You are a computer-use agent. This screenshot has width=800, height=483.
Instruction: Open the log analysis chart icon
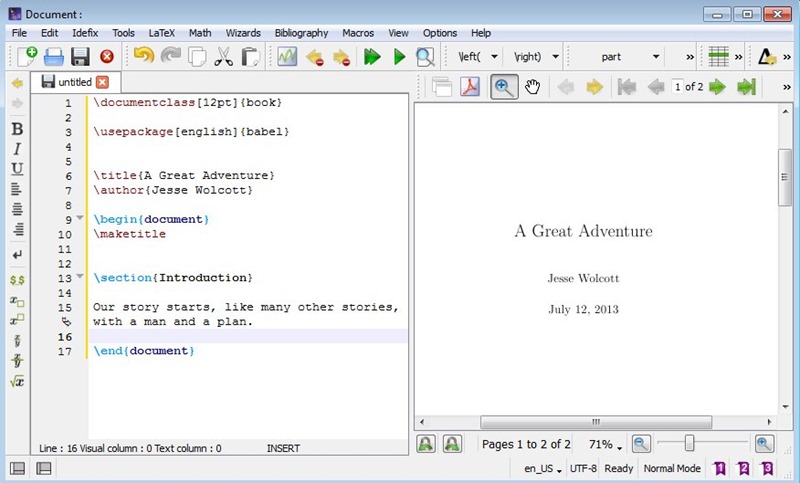287,56
